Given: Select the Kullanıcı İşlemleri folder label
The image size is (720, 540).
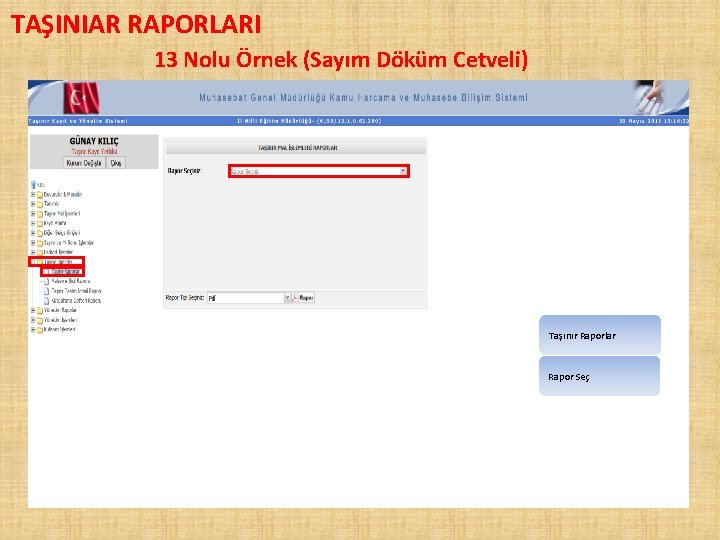Looking at the screenshot, I should tap(60, 330).
